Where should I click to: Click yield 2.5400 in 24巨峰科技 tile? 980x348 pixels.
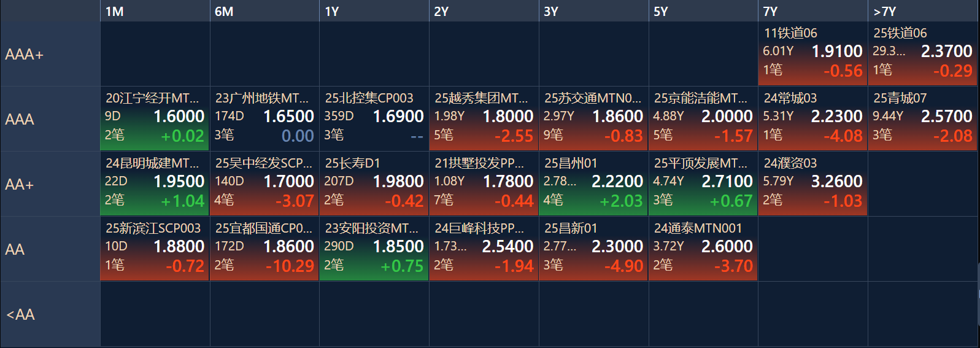coord(507,246)
